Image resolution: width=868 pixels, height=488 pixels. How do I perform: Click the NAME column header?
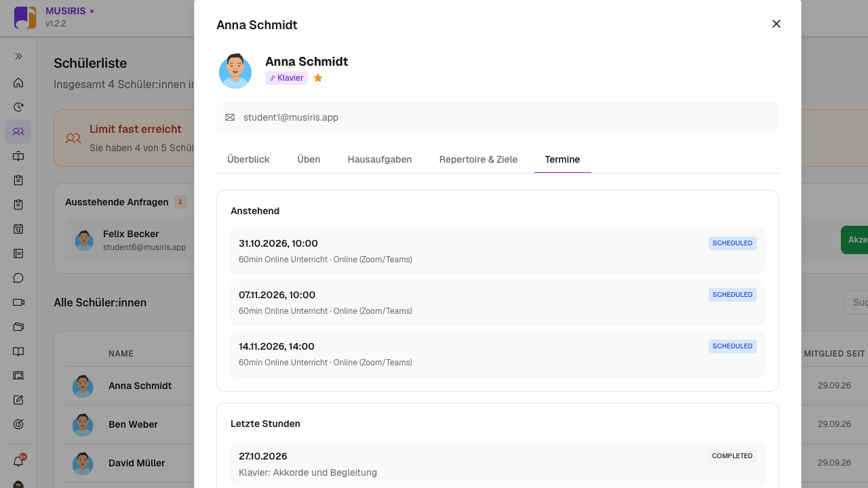121,354
